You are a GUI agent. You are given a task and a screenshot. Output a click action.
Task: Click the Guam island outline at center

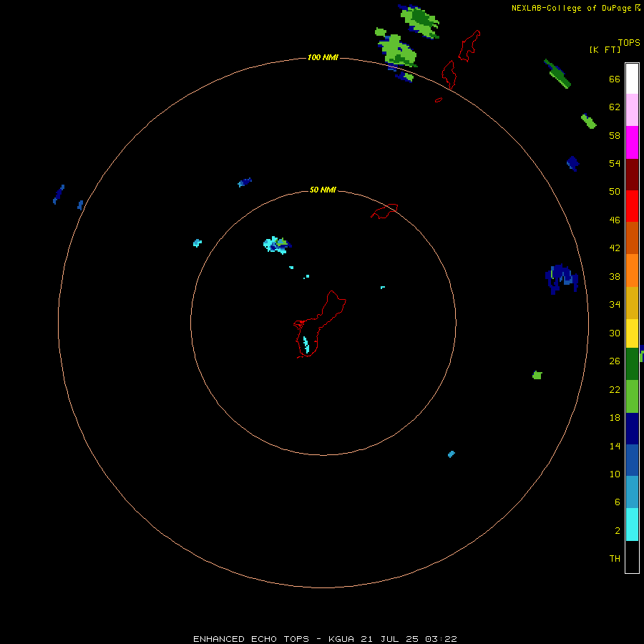coord(320,324)
